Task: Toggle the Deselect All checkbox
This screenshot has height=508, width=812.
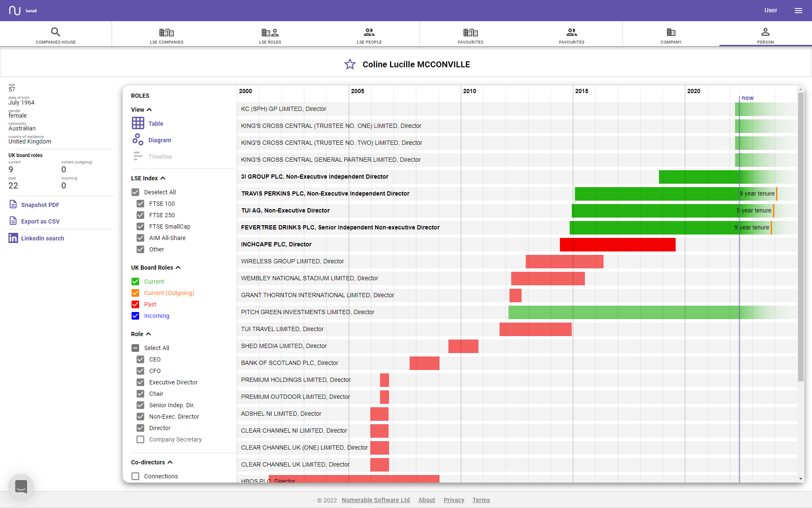Action: (135, 192)
